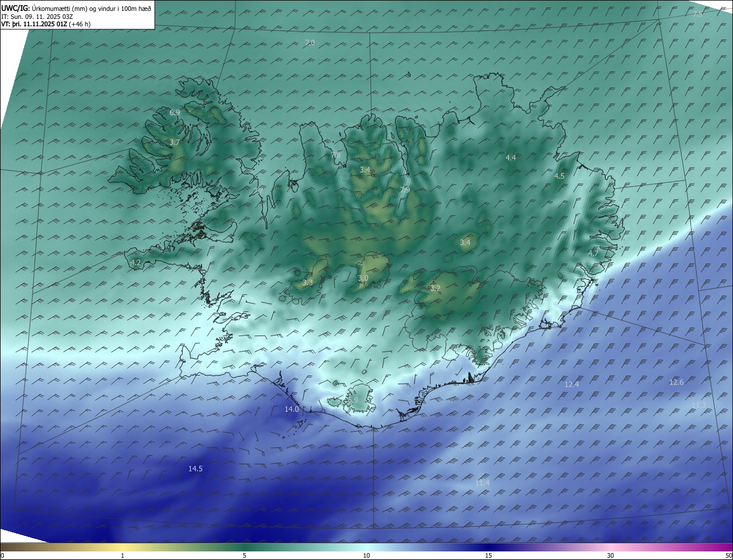The image size is (733, 560).
Task: Click the 1 tick label on the color scale
Action: point(123,555)
